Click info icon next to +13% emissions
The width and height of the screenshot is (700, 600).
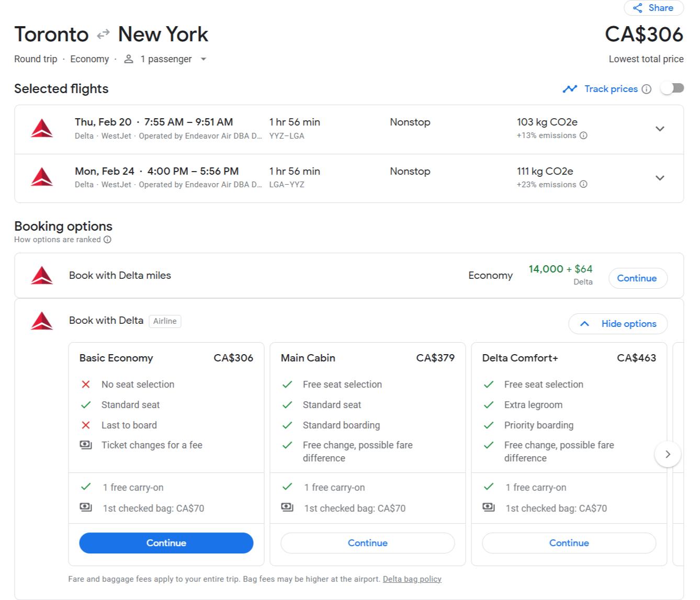583,135
